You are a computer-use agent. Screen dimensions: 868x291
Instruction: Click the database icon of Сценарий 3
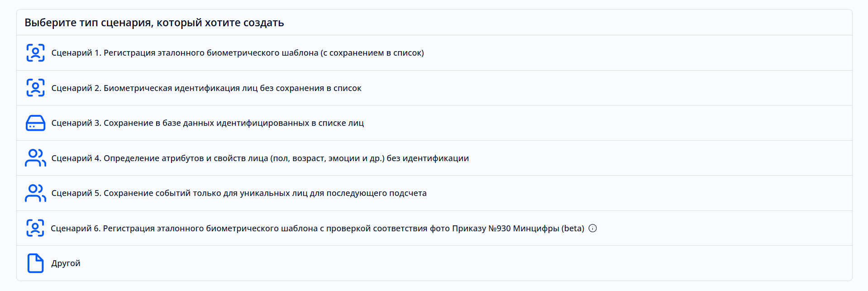[35, 123]
